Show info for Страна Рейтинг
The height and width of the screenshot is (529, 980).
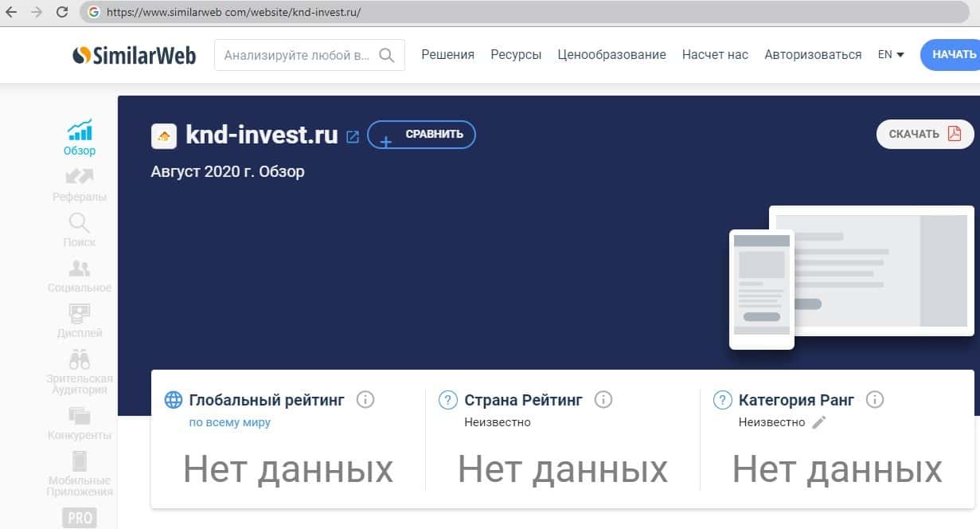pos(603,400)
